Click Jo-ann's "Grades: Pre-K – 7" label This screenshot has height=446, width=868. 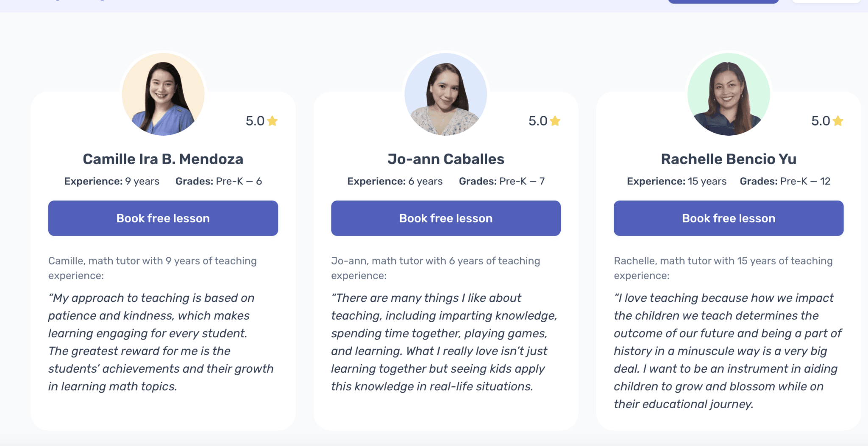502,181
